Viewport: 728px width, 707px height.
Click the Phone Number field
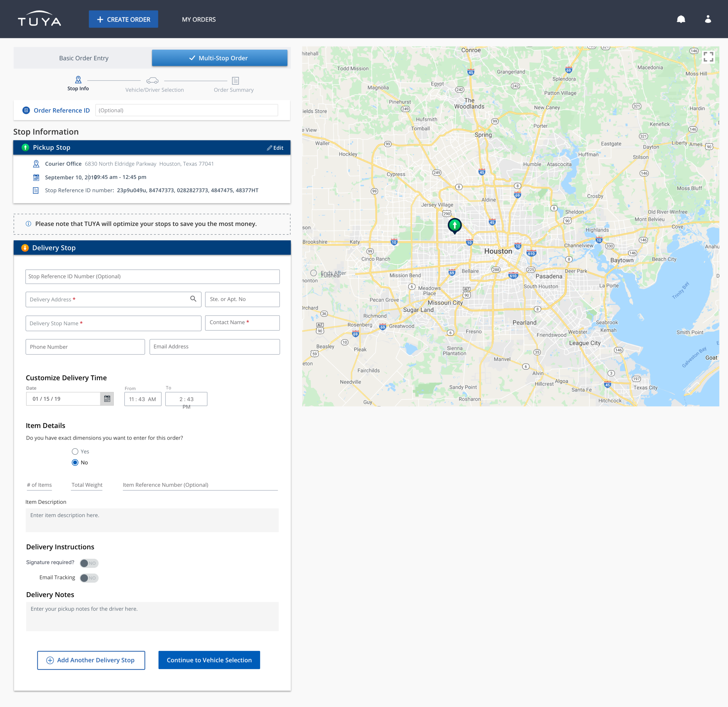[85, 347]
